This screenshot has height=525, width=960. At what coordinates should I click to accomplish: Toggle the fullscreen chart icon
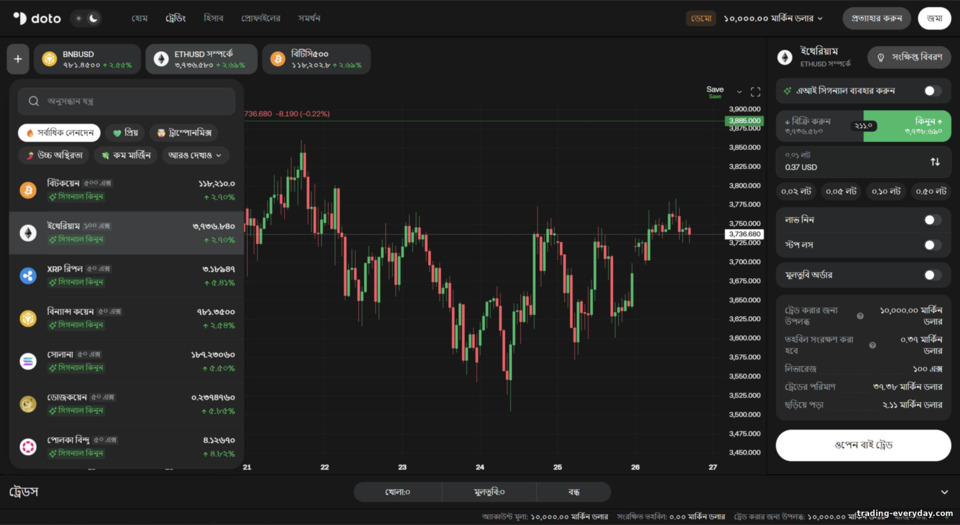756,92
